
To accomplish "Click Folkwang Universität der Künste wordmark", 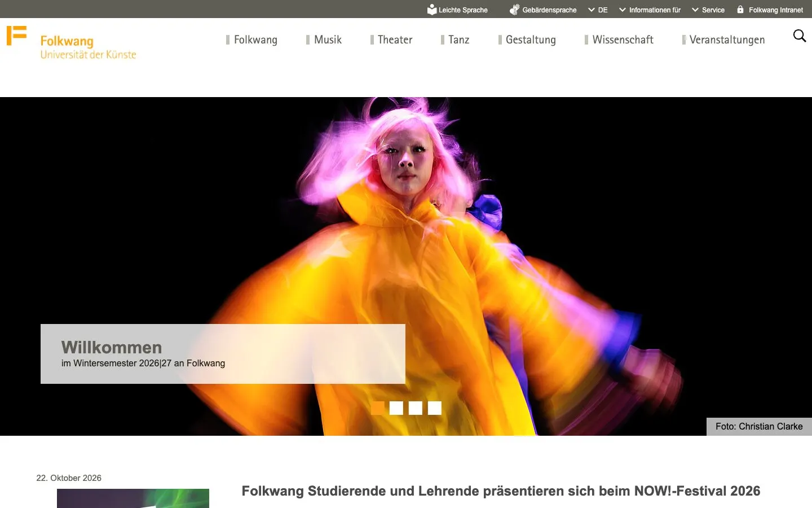I will pos(88,47).
